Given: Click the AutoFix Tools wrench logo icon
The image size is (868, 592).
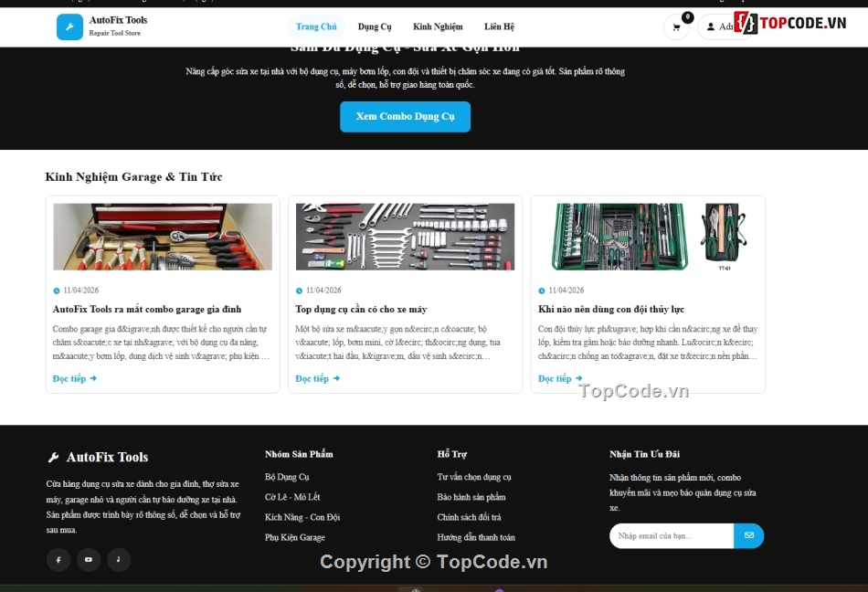Looking at the screenshot, I should tap(69, 26).
